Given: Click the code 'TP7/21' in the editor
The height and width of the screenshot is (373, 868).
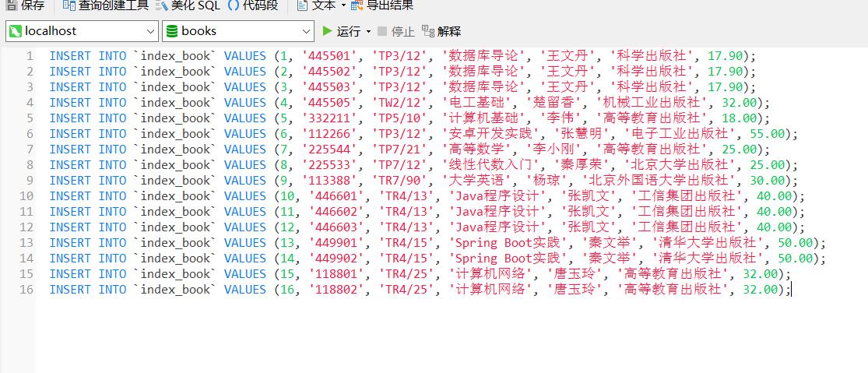Looking at the screenshot, I should coord(400,149).
